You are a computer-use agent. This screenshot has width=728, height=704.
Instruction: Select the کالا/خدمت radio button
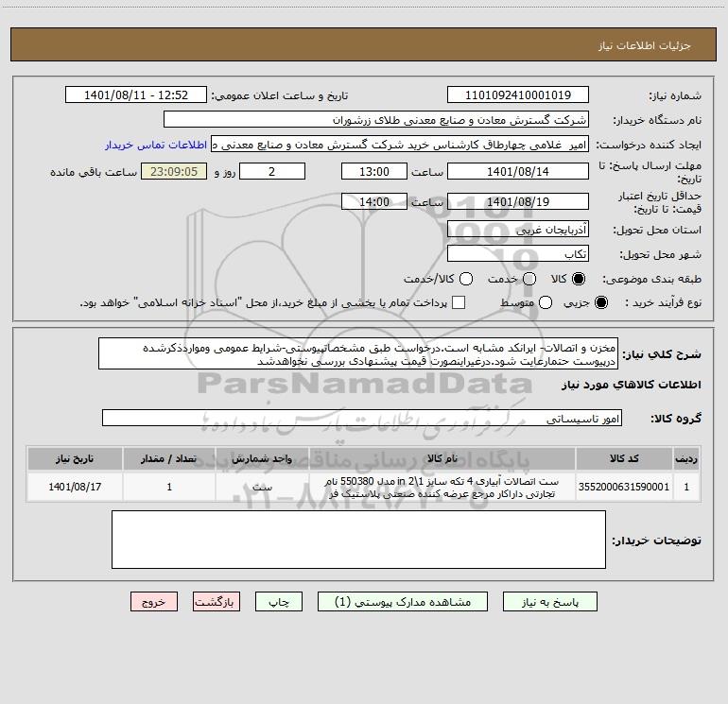point(466,279)
